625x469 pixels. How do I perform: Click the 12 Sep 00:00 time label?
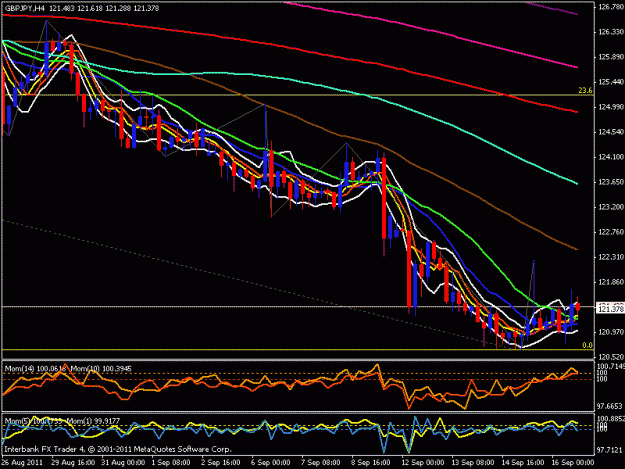422,462
